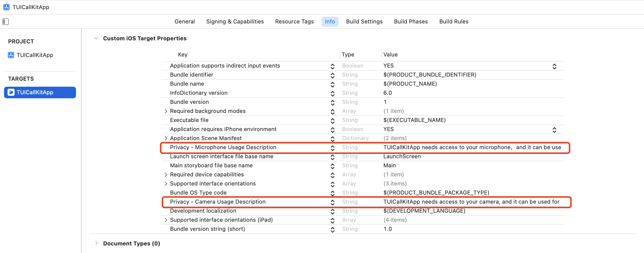This screenshot has width=644, height=253.
Task: Open key stepper for Launch screen interface file
Action: point(333,157)
